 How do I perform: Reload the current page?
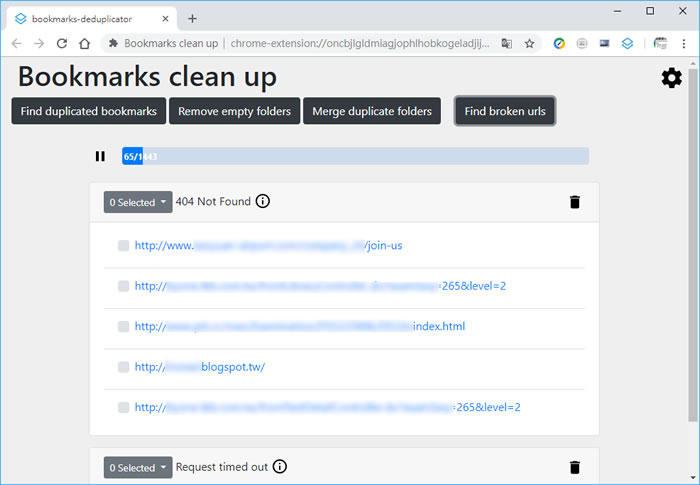[x=62, y=43]
